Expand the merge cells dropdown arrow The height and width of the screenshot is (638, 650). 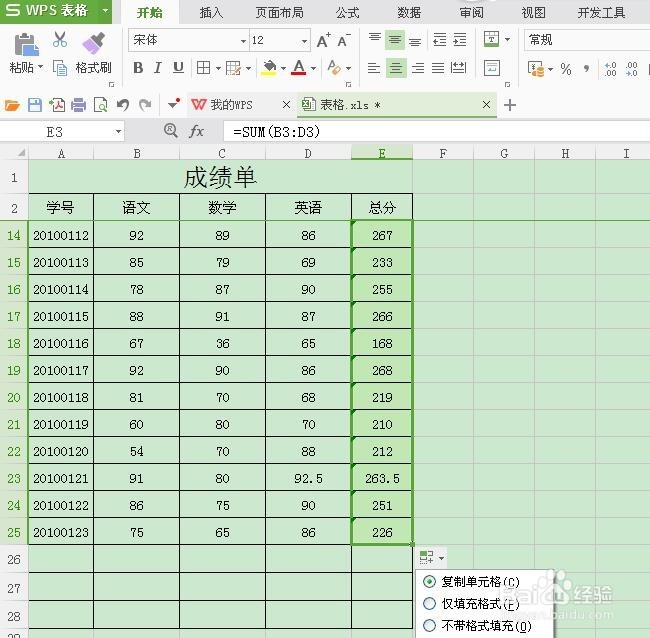(507, 40)
